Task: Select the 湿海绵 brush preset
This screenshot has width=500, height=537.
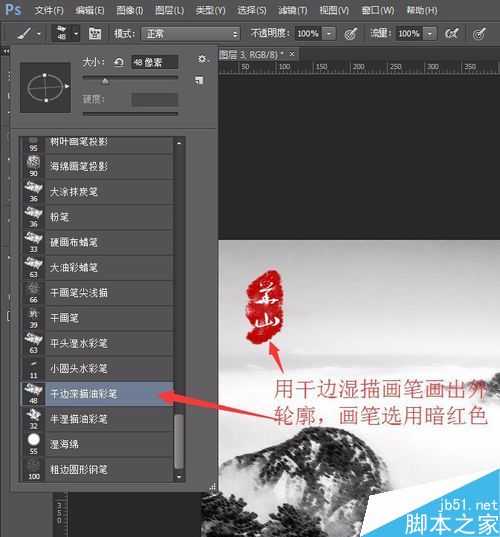Action: [97, 445]
